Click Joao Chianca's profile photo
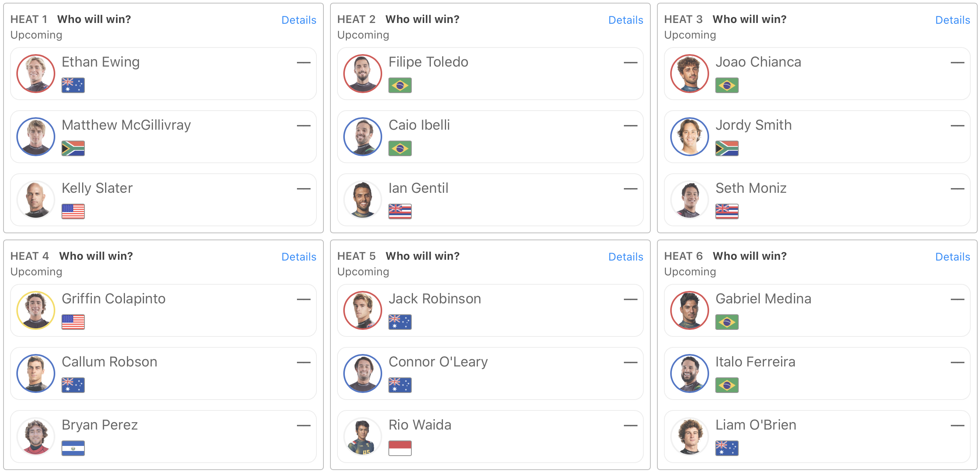Screen dimensions: 980x472 tap(690, 74)
